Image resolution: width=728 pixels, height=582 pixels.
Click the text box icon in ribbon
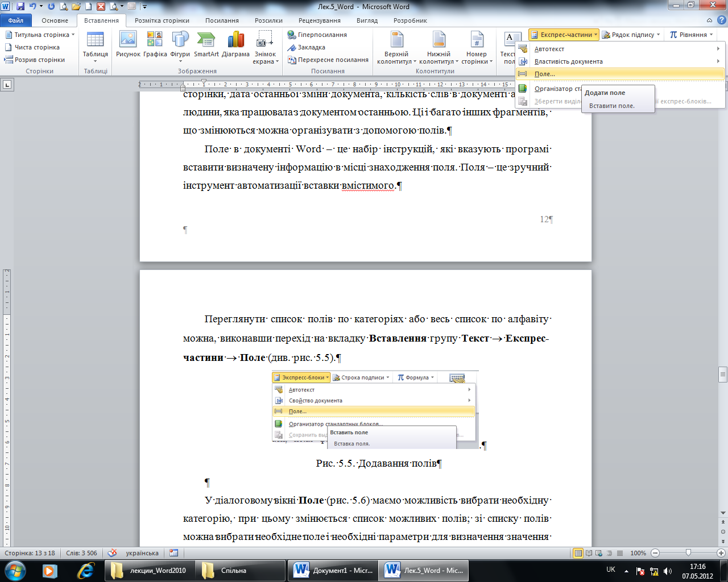click(x=512, y=39)
